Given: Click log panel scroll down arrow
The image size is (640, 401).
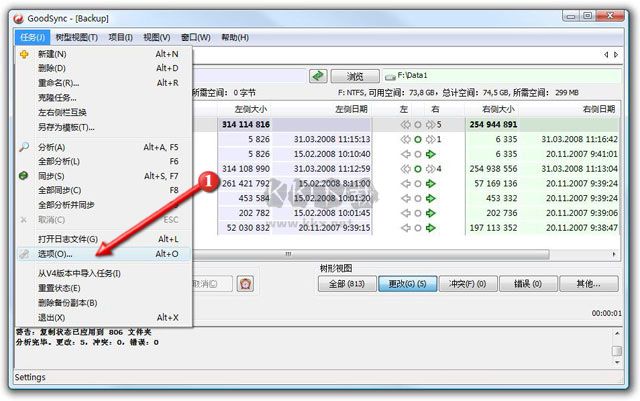Looking at the screenshot, I should click(x=617, y=362).
